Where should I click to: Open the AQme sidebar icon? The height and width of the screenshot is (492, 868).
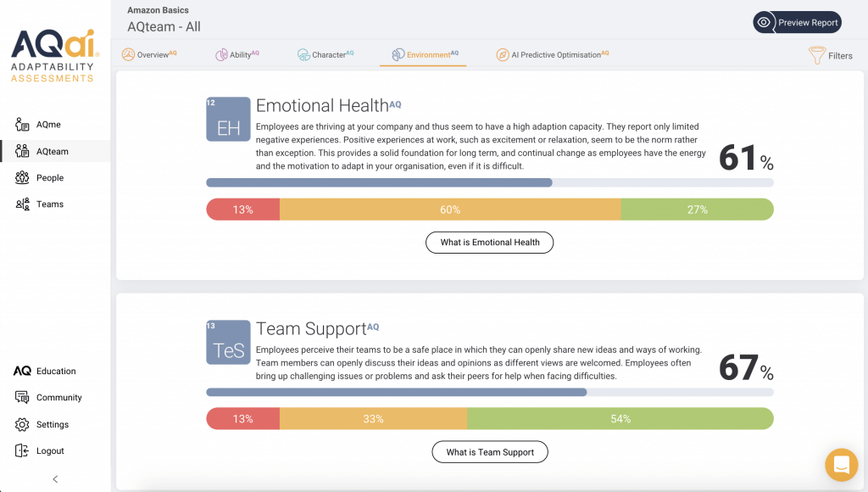click(22, 125)
